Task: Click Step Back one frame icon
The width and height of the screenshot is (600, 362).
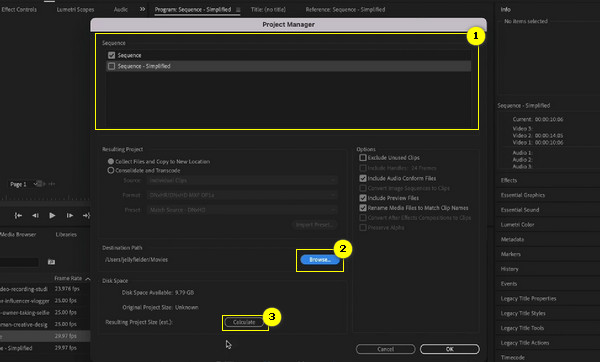Action: [x=35, y=216]
